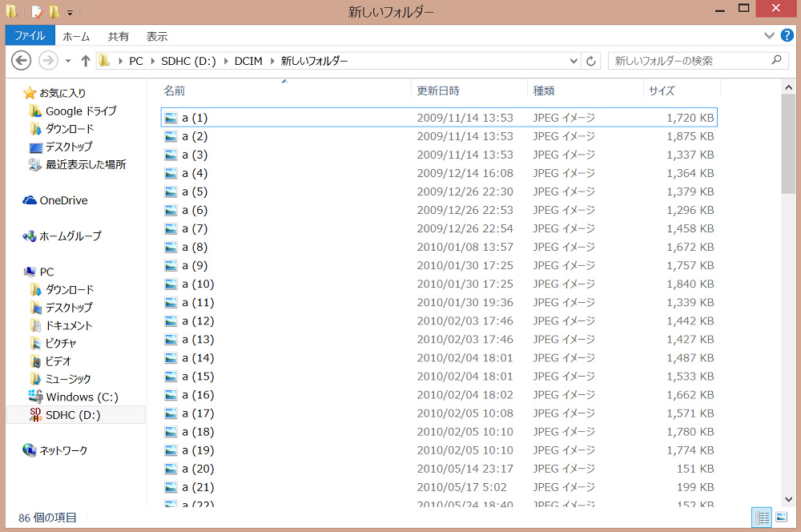
Task: Customize quick access toolbar dropdown
Action: pos(70,13)
